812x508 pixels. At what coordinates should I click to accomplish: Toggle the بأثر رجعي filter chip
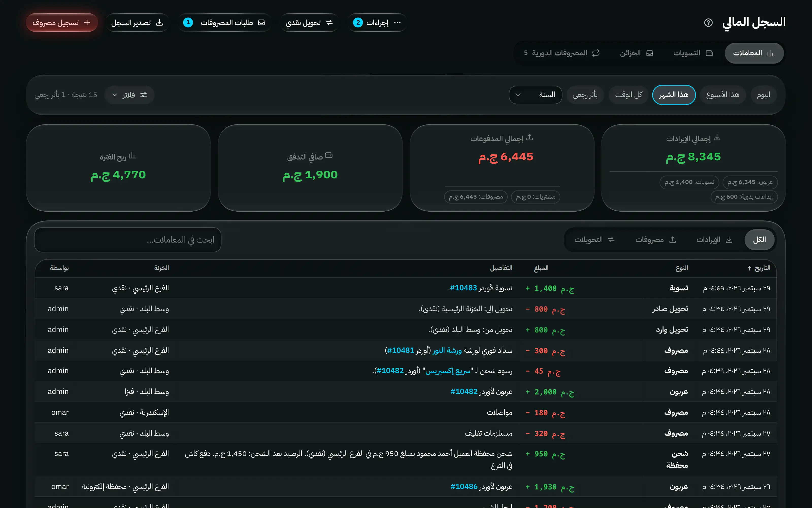[x=585, y=95]
